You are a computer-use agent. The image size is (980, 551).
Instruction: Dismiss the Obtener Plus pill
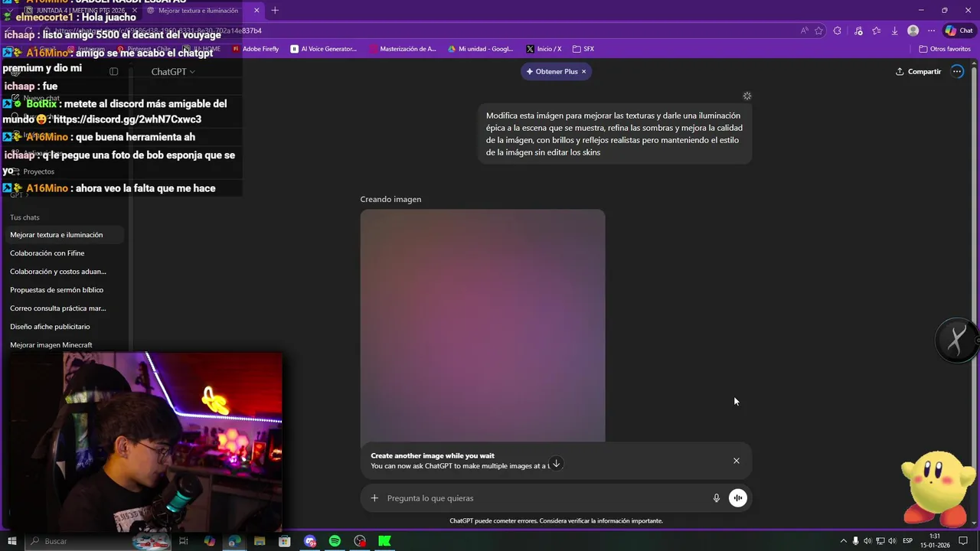[x=583, y=71]
